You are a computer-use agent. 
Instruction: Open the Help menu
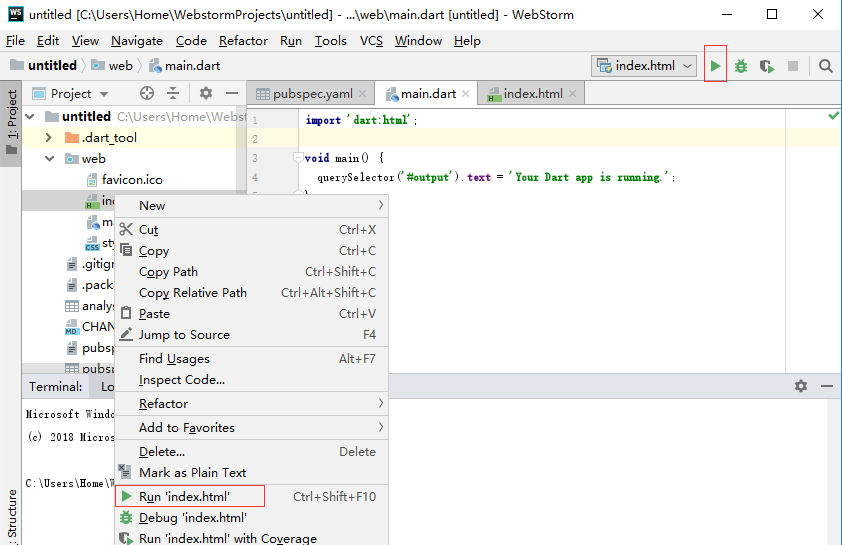pos(467,41)
